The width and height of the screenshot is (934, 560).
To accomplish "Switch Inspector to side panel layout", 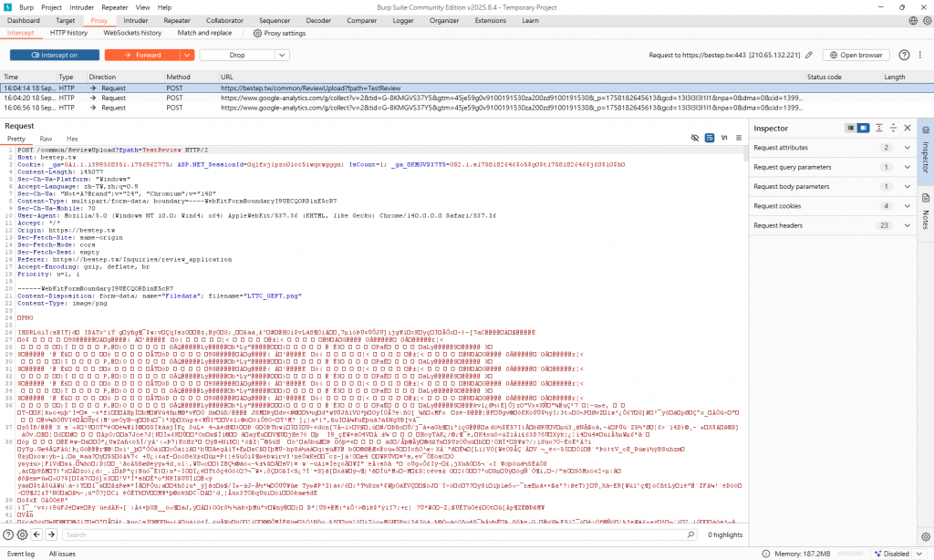I will point(863,128).
